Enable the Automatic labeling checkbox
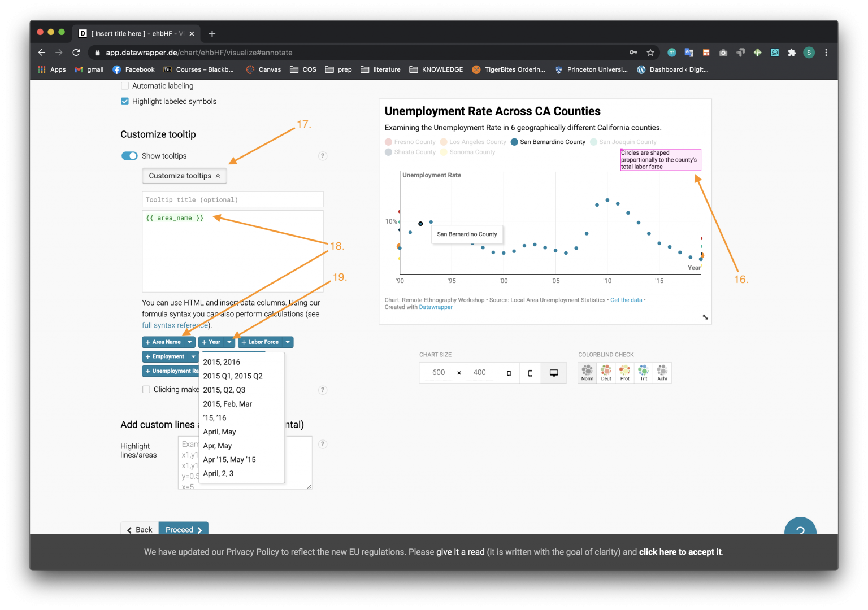Screen dimensions: 868x610 tap(124, 85)
